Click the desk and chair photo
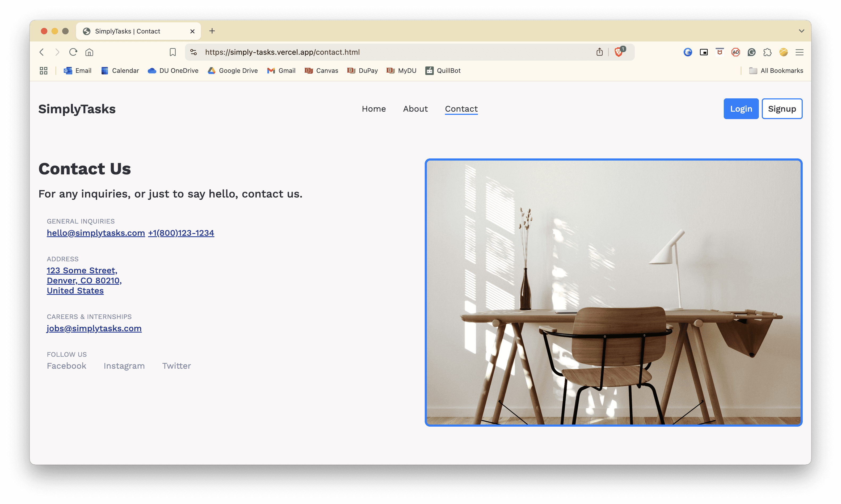This screenshot has width=841, height=504. (613, 292)
